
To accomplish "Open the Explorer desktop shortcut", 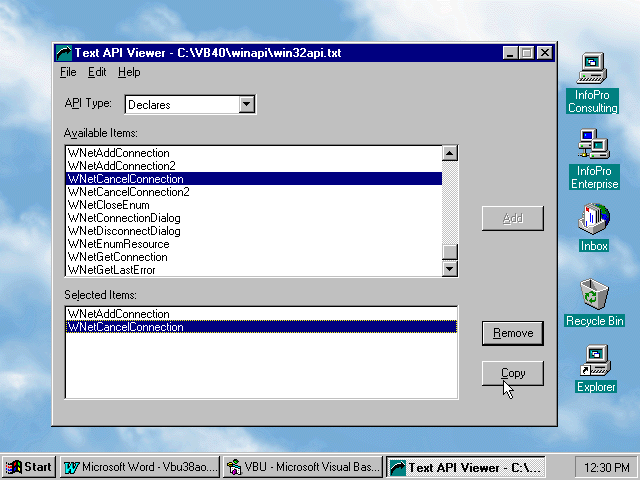I will point(595,359).
